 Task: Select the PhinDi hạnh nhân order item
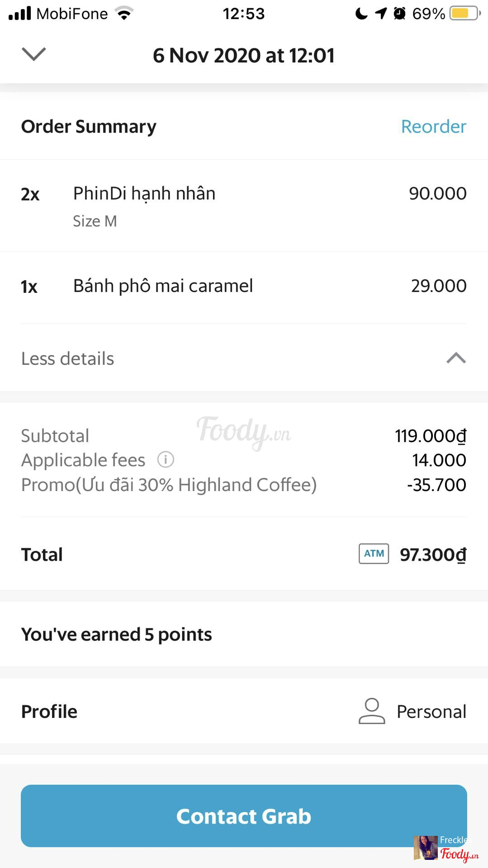[x=144, y=193]
